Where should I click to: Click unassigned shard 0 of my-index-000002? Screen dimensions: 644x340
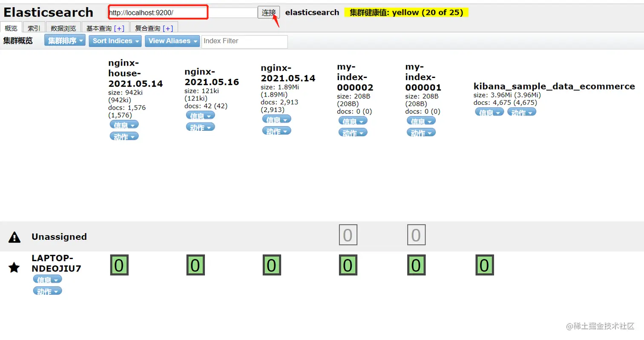click(x=348, y=235)
